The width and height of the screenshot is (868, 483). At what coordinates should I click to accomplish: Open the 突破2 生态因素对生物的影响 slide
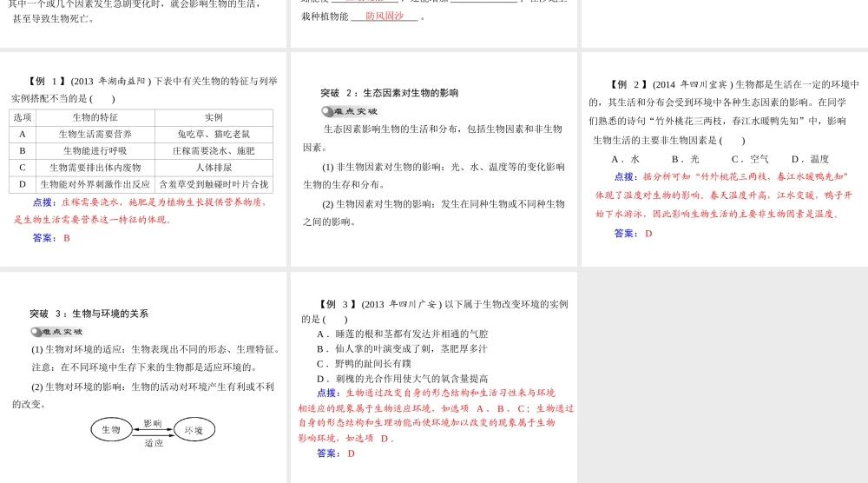point(433,160)
